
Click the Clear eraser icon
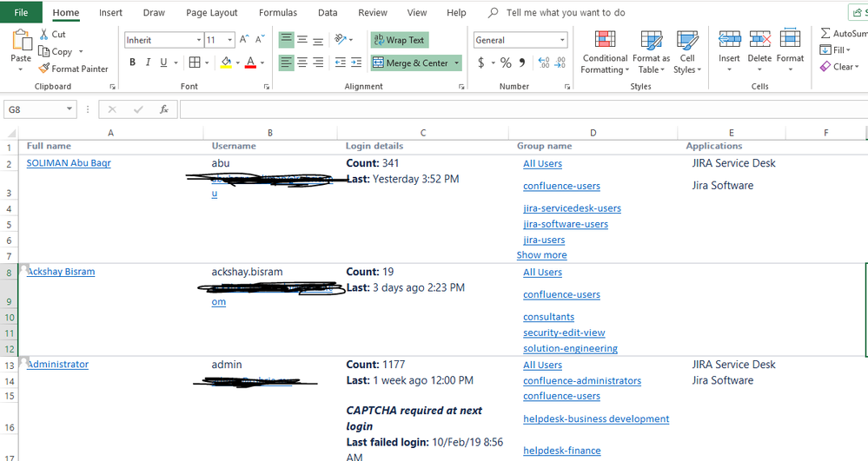coord(825,66)
